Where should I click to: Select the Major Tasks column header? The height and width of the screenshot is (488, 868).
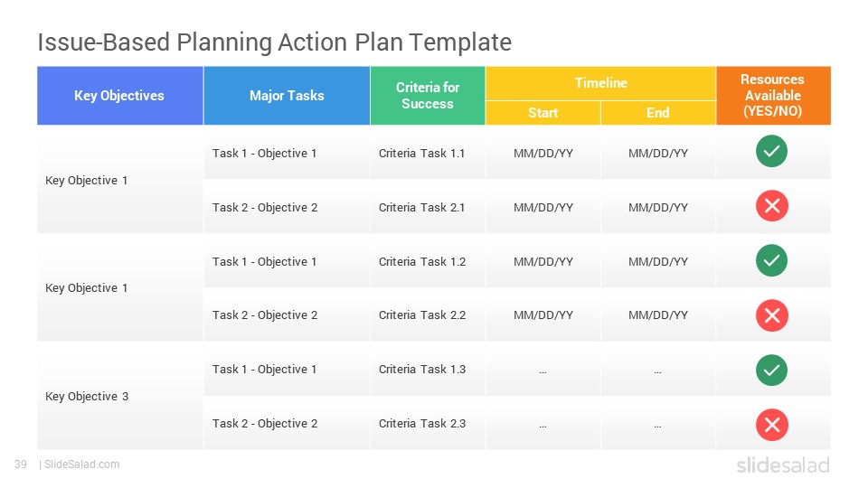coord(287,96)
